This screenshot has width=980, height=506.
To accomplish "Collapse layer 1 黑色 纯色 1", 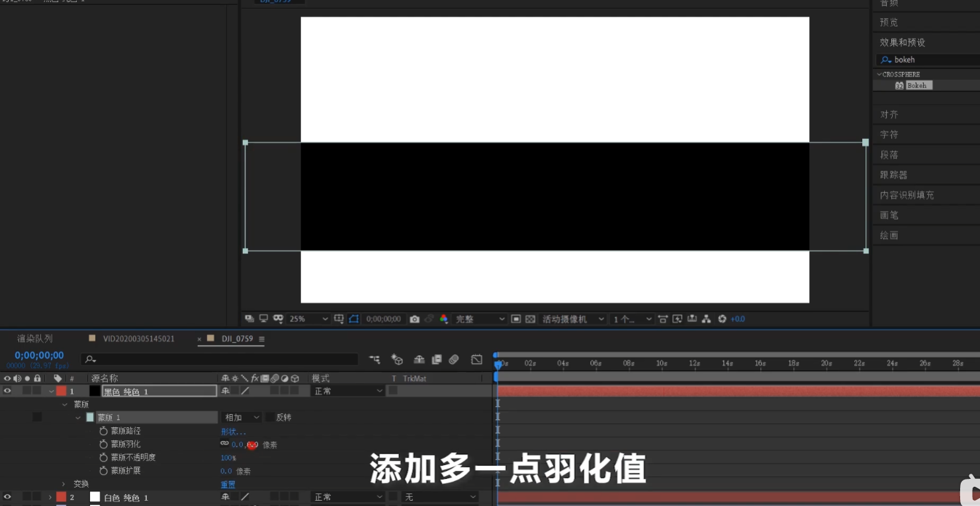I will tap(51, 391).
